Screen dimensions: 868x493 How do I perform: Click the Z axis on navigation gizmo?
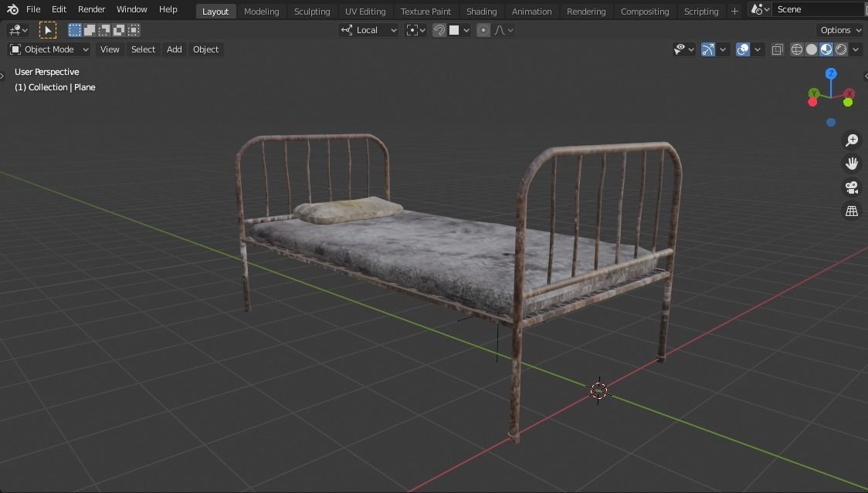831,73
